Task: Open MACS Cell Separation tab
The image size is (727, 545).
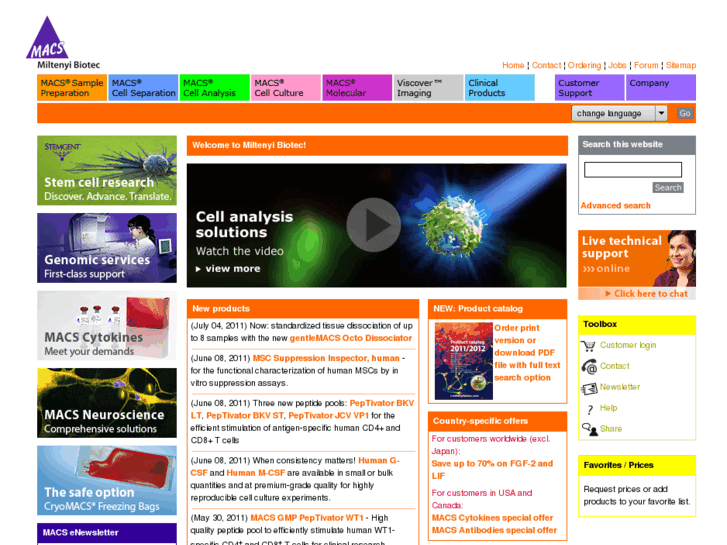Action: [x=143, y=88]
